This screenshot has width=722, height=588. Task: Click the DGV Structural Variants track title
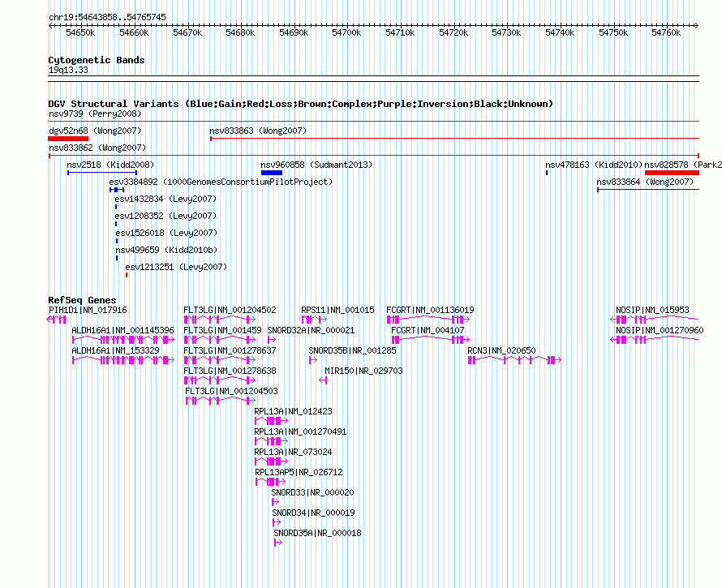(x=301, y=104)
